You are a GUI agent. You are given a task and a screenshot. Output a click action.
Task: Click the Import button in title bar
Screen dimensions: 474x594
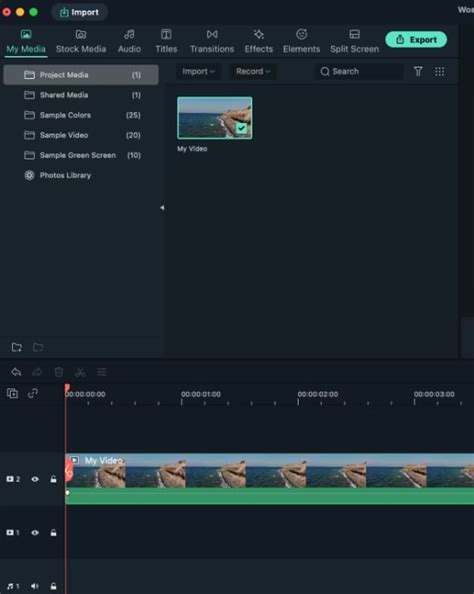(79, 12)
